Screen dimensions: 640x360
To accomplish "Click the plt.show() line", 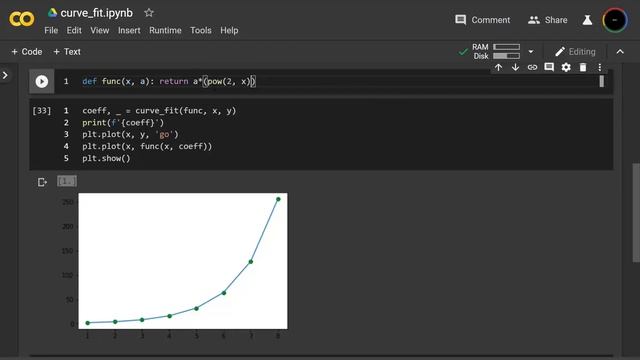I will tap(106, 158).
